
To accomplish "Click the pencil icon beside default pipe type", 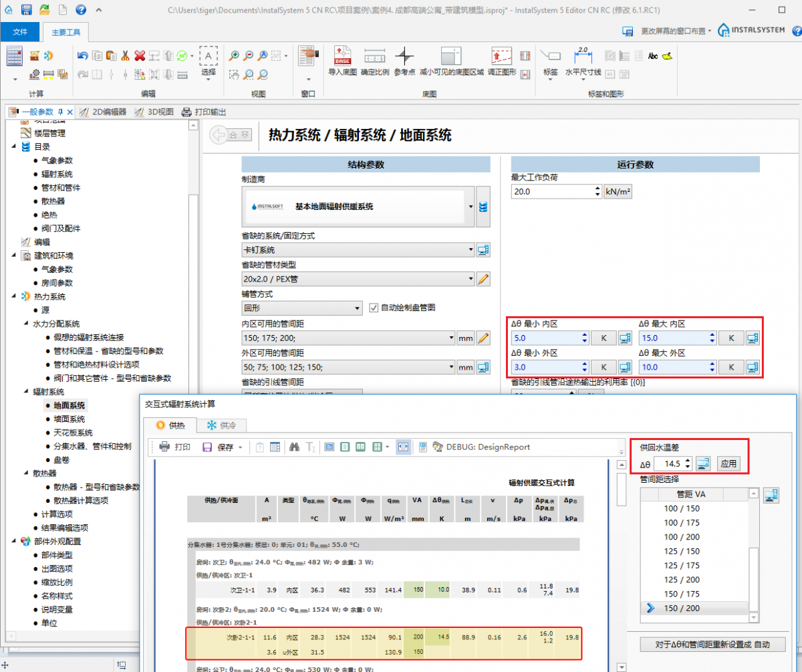I will click(x=483, y=279).
